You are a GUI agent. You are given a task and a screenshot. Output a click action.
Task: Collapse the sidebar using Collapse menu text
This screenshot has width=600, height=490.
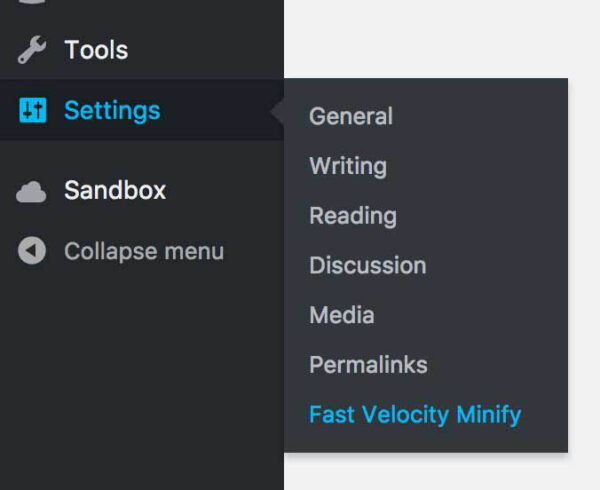click(144, 251)
